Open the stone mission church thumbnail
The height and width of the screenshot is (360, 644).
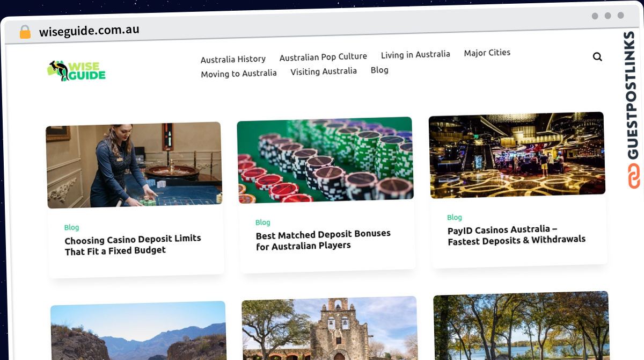pos(330,328)
